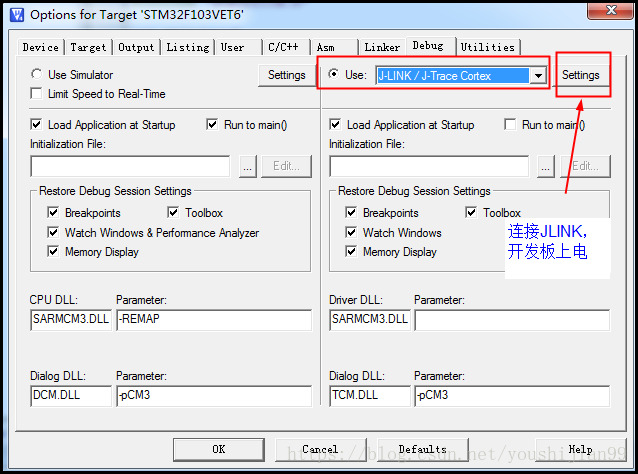Select the Use hardware debugger radio button
638x474 pixels.
click(334, 74)
